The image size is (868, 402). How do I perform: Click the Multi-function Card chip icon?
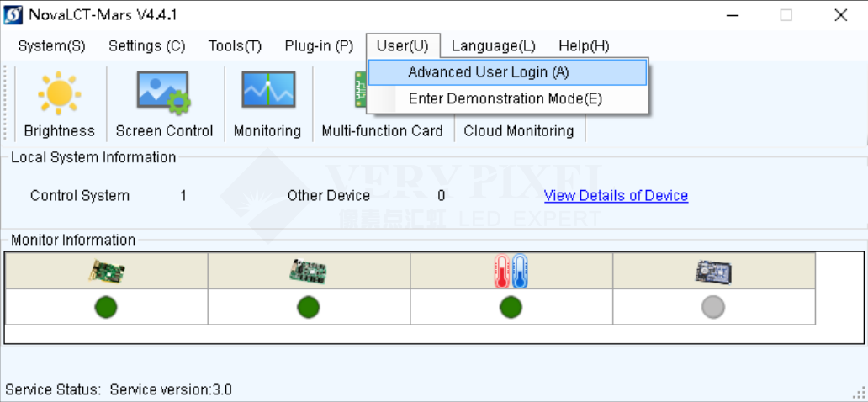tap(360, 90)
